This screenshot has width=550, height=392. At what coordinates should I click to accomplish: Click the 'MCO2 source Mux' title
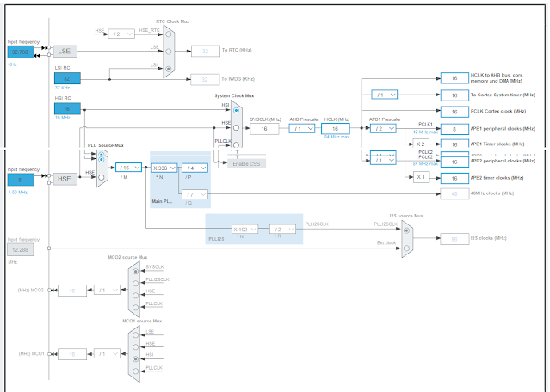(x=127, y=257)
